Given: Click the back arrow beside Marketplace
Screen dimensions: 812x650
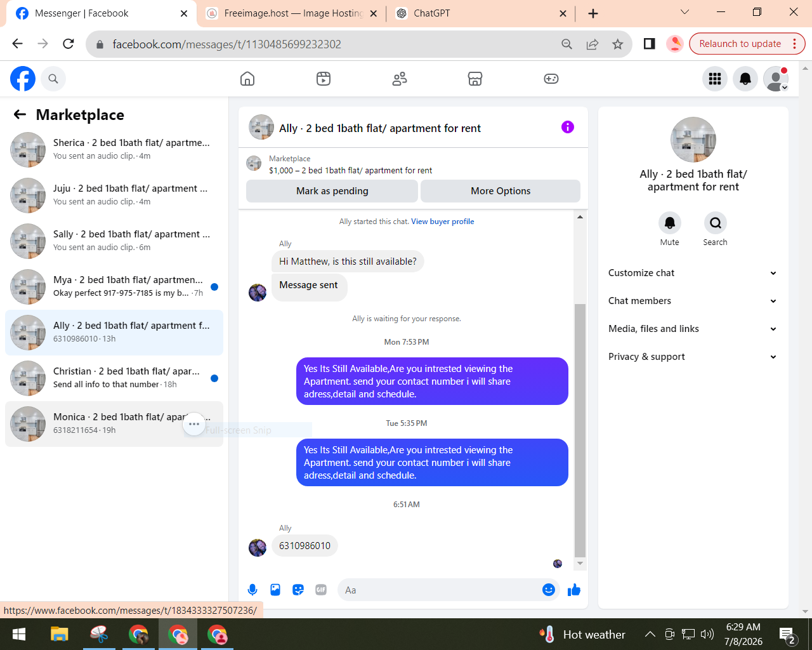Looking at the screenshot, I should [x=20, y=114].
